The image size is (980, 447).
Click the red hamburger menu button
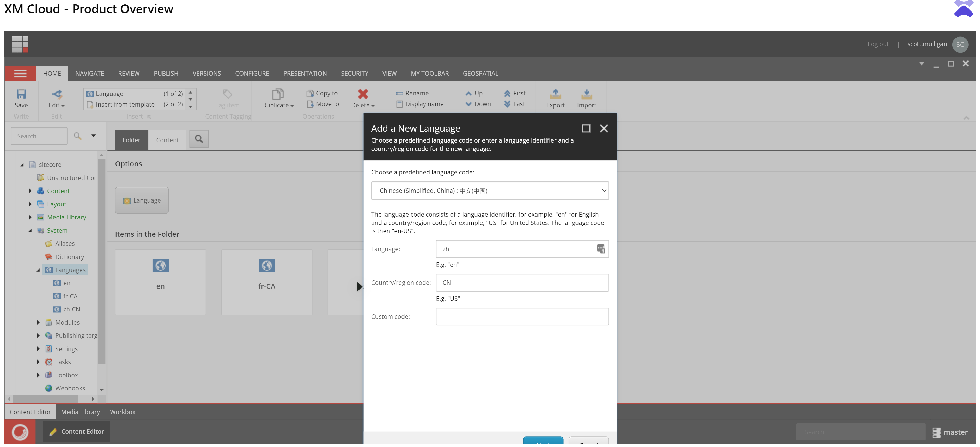(x=20, y=74)
